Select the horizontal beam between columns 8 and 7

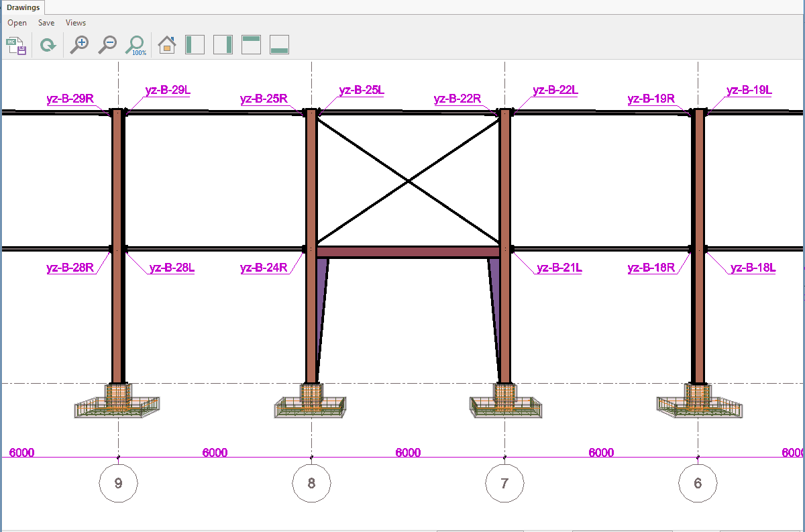(408, 252)
